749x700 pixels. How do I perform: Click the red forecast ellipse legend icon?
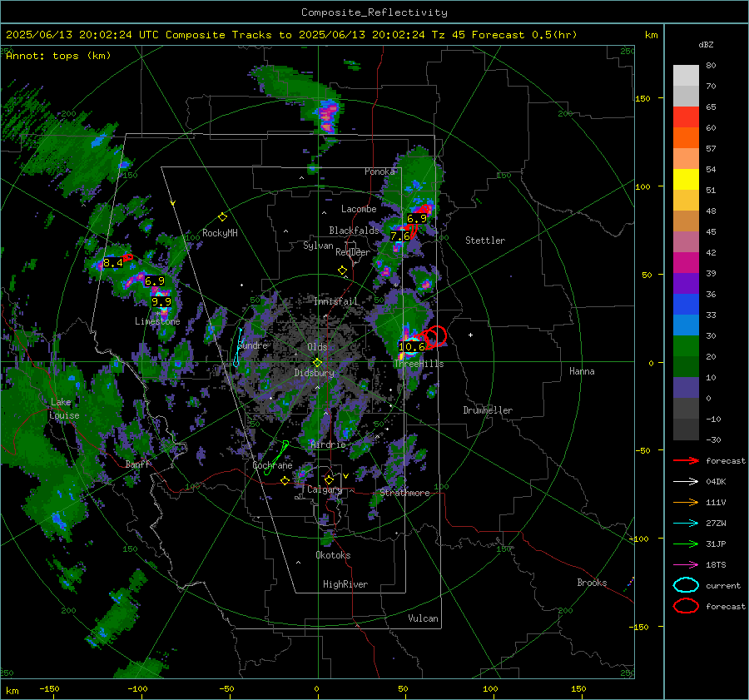click(686, 606)
